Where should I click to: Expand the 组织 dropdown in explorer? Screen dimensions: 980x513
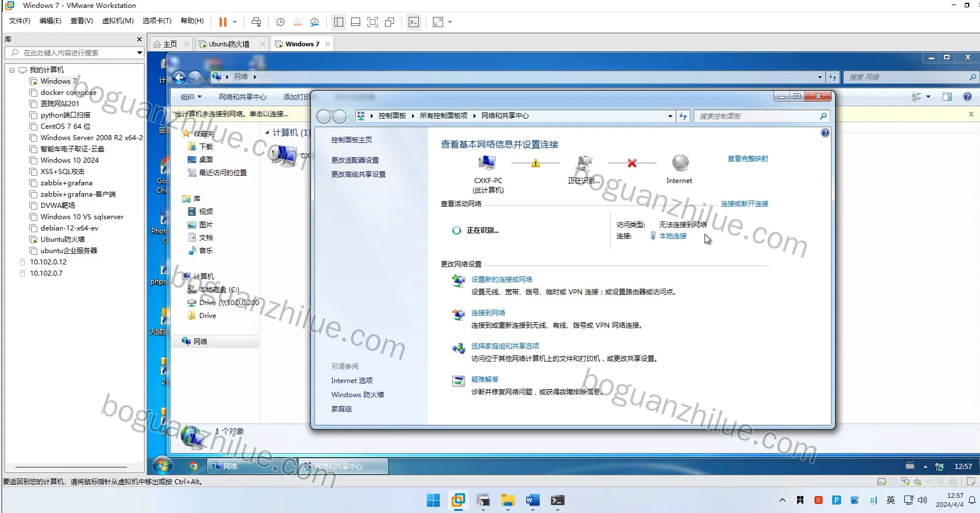pyautogui.click(x=191, y=97)
